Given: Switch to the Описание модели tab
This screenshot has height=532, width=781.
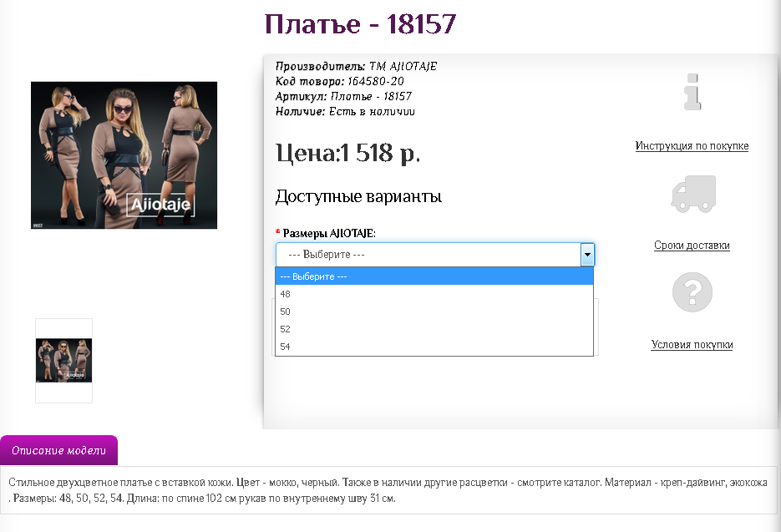Looking at the screenshot, I should 58,450.
